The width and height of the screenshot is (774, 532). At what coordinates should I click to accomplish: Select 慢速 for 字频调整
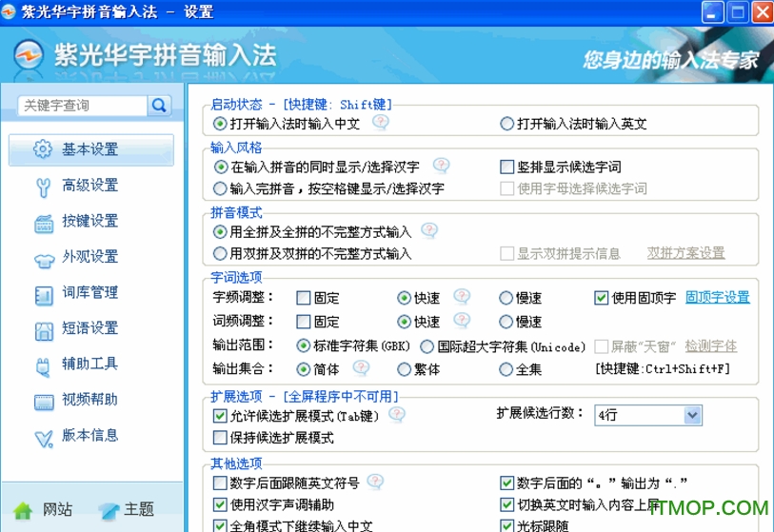click(506, 298)
